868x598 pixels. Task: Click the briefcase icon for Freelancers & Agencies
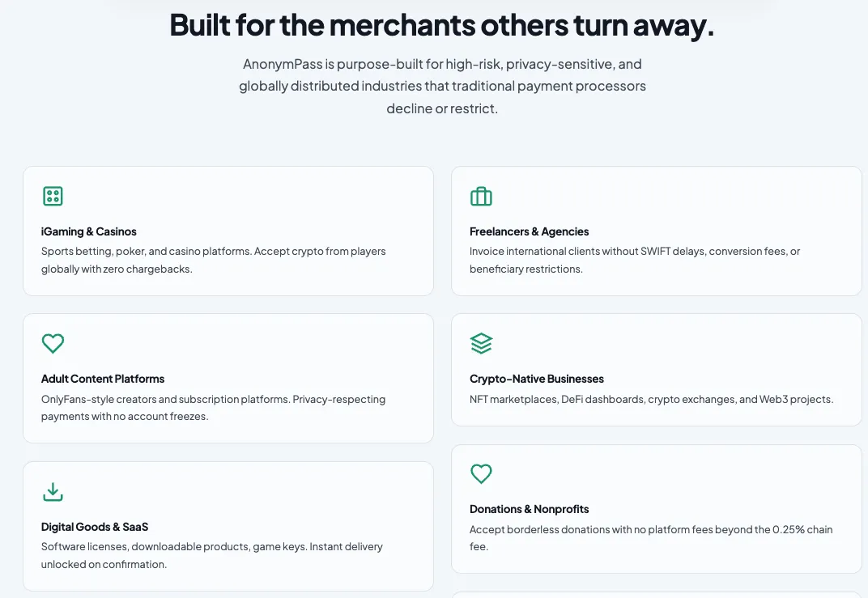pos(481,196)
